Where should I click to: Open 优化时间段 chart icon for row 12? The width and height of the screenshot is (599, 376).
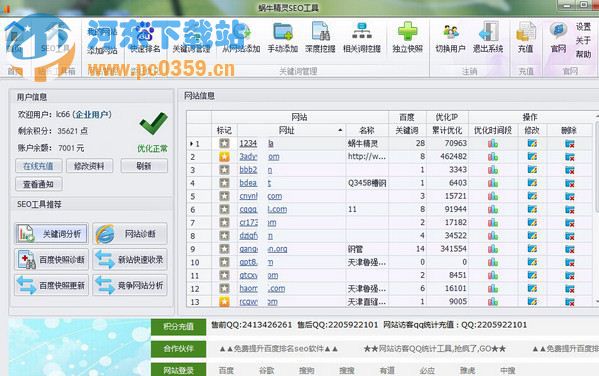point(493,288)
